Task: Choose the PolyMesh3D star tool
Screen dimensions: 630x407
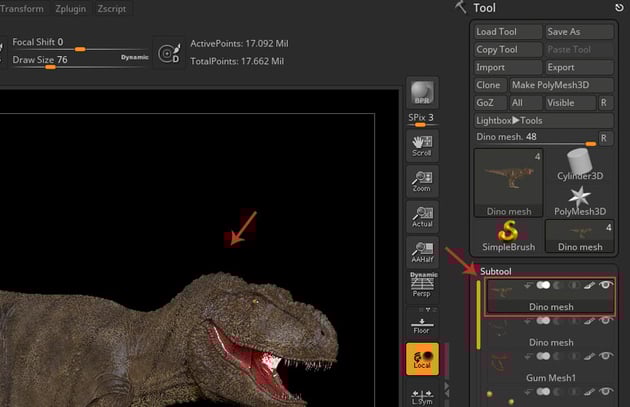Action: coord(580,200)
